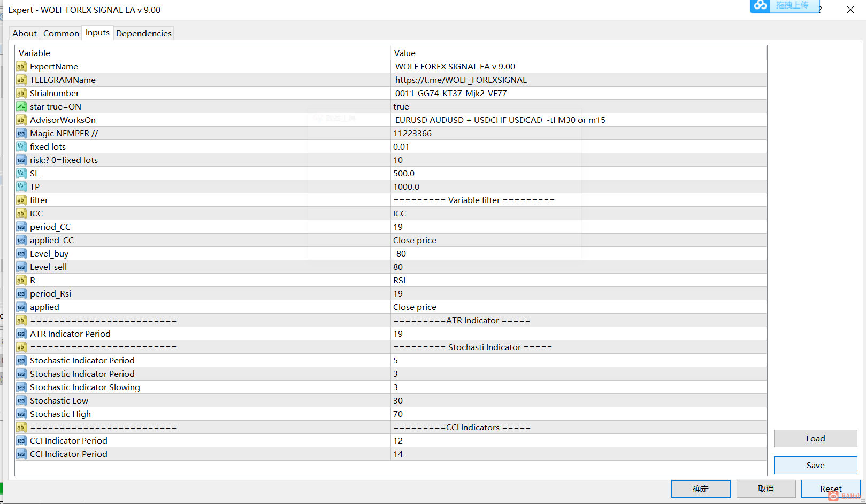
Task: Click the icon next to Level_buy
Action: coord(21,253)
